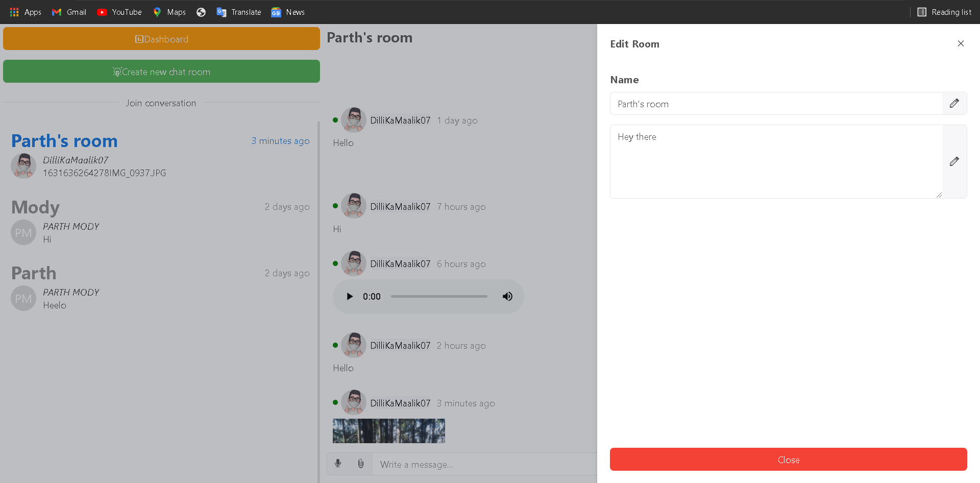Click DilliKaMaalik07 name on 7 hours ago message
Image resolution: width=980 pixels, height=483 pixels.
click(400, 207)
